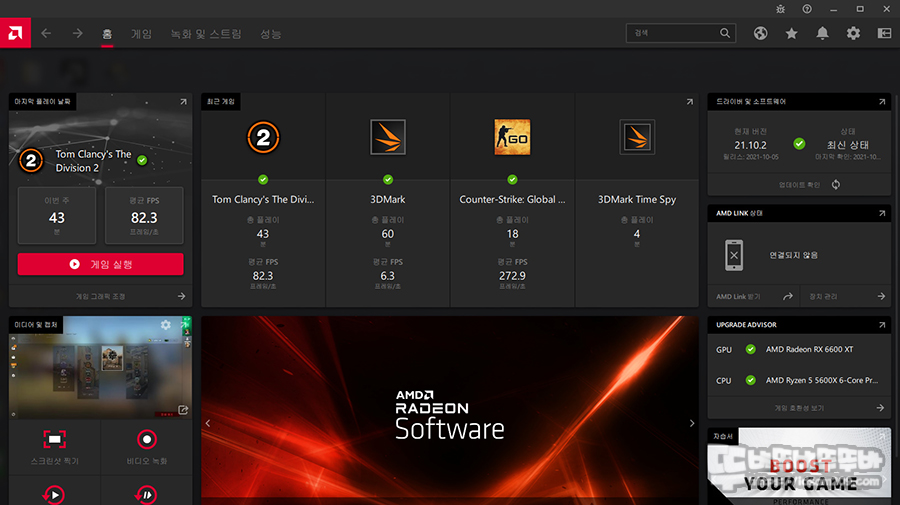Show previous banner slide

208,423
